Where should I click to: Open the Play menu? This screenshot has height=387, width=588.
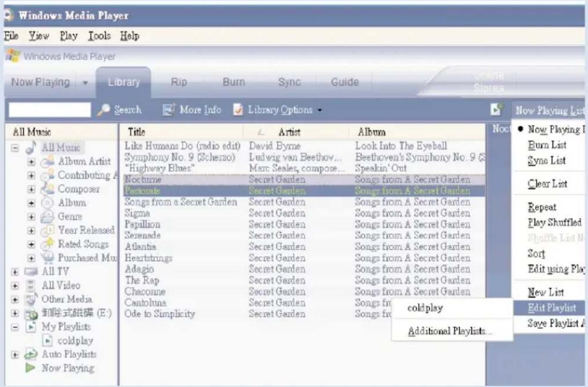click(x=69, y=36)
